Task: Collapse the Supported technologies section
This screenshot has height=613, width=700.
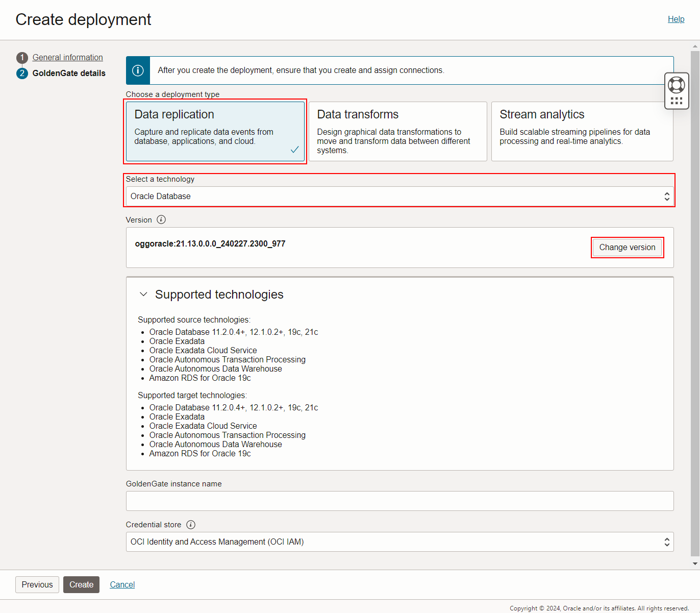Action: (x=143, y=294)
